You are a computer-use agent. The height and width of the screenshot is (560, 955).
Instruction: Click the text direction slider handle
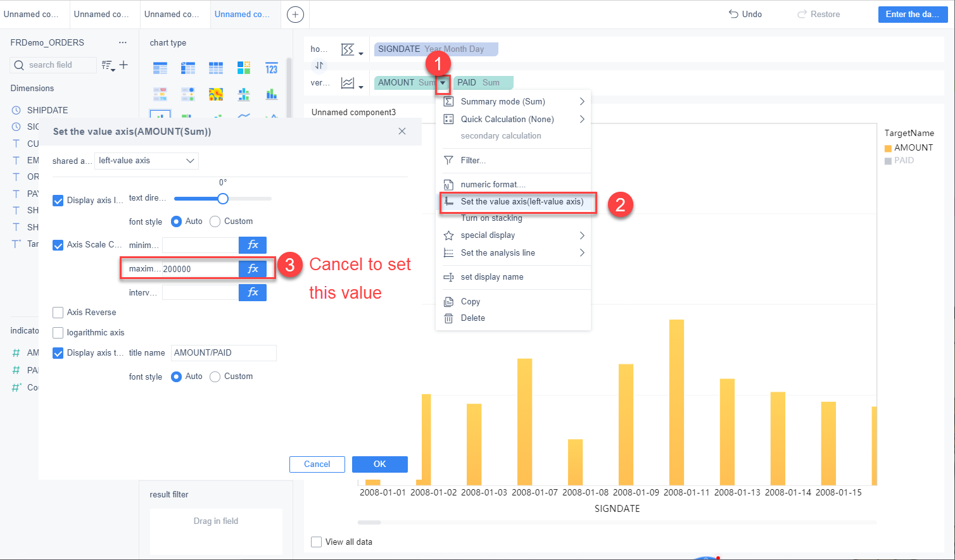(223, 199)
